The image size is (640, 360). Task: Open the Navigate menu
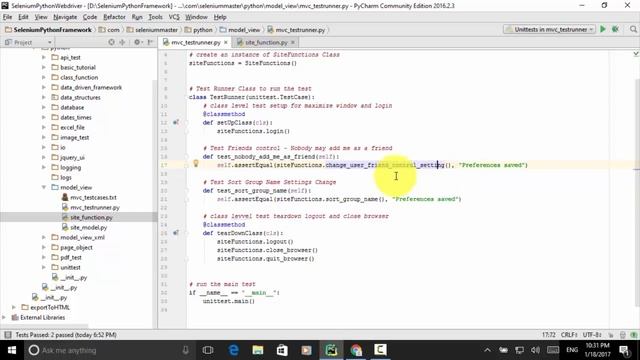point(65,17)
